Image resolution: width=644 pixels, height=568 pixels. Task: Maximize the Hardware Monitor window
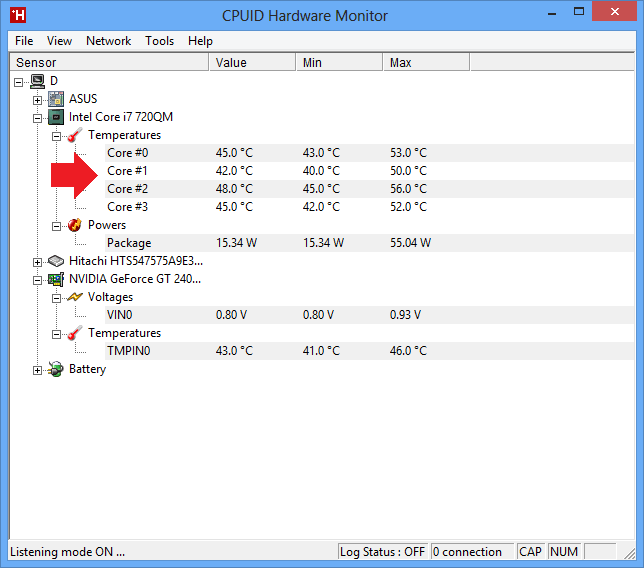coord(579,12)
